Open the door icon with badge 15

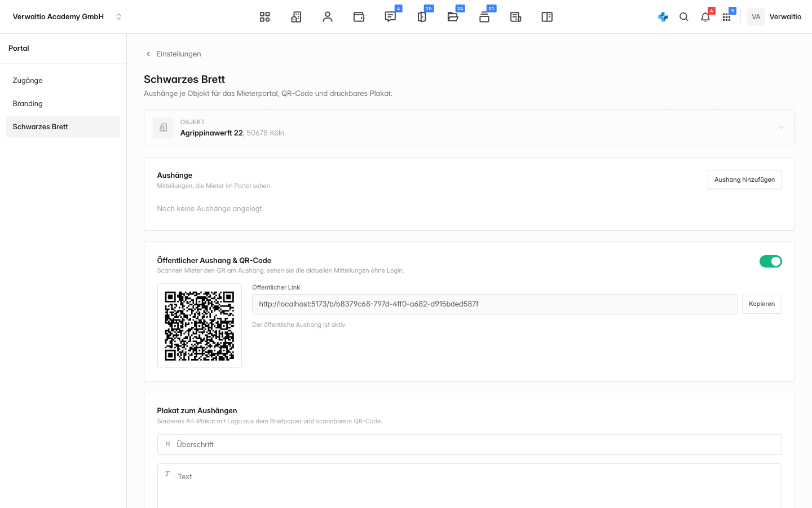point(422,17)
